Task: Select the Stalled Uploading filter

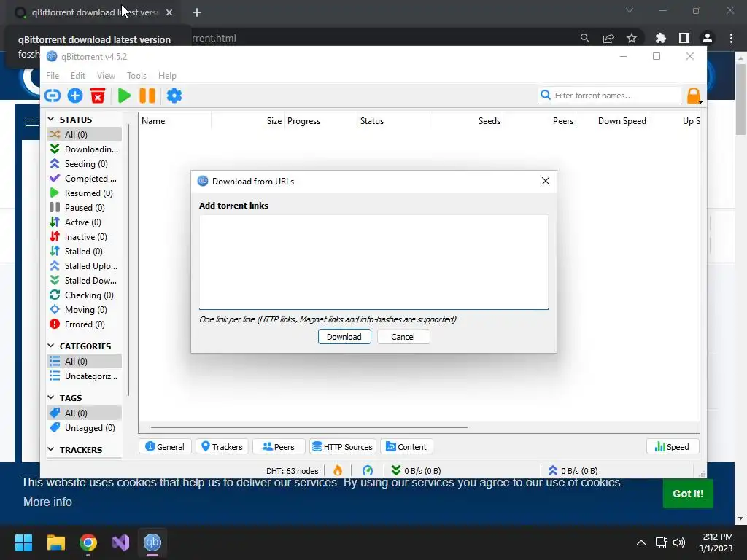Action: point(85,265)
